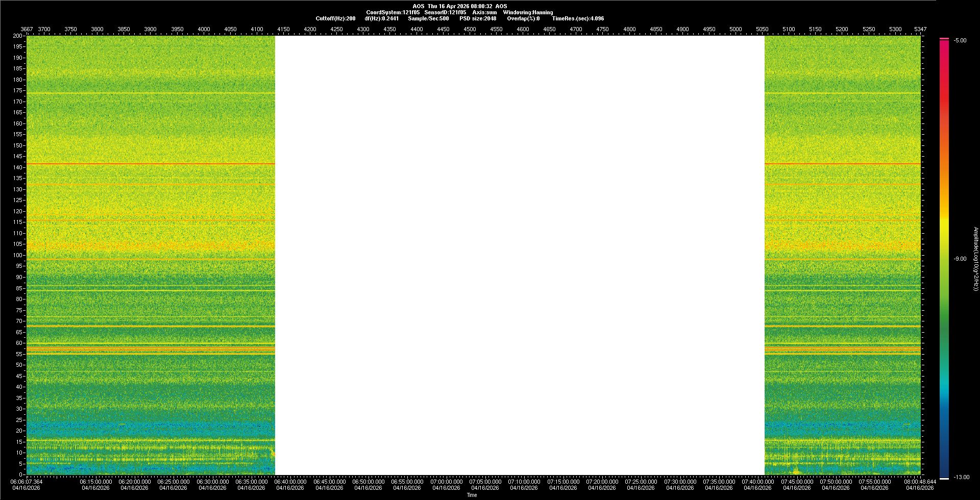Click the 07:45:00.000 time axis label
The height and width of the screenshot is (500, 980).
797,481
